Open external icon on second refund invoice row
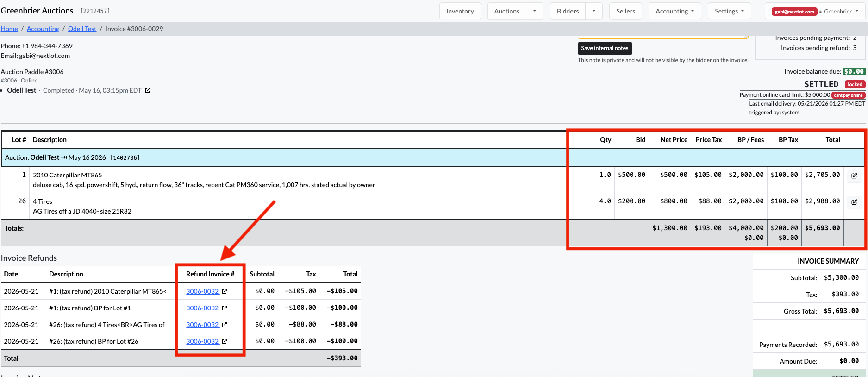 [225, 308]
